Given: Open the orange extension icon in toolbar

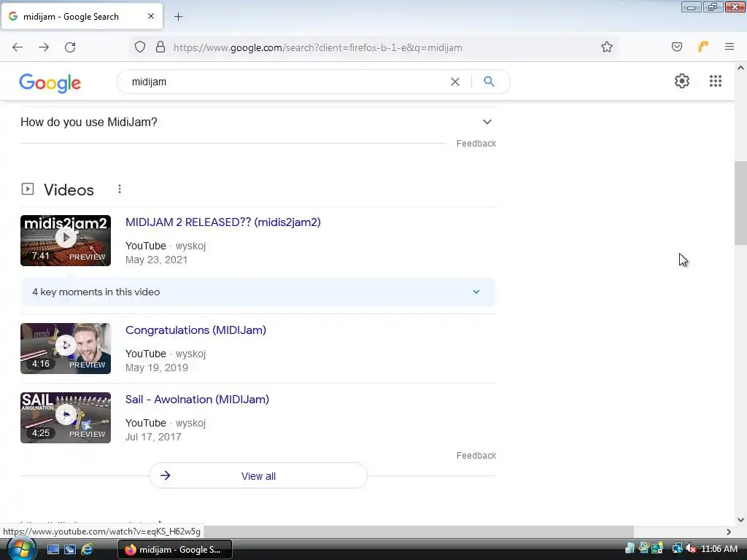Looking at the screenshot, I should pos(703,47).
